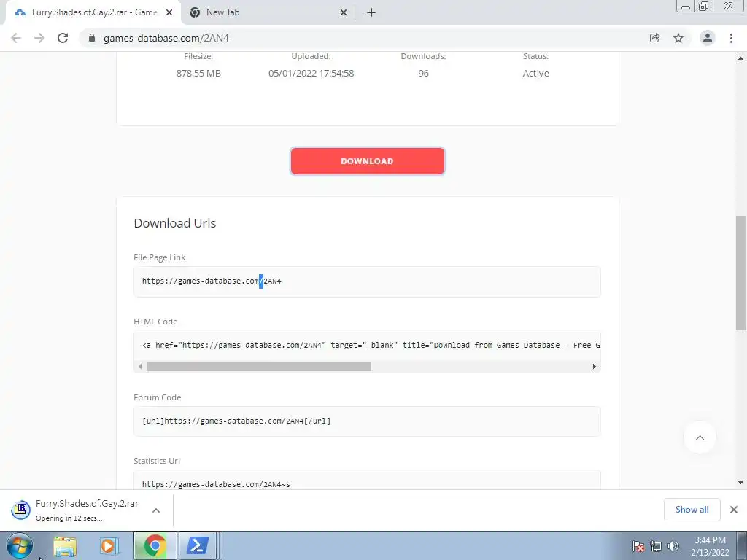Click the Active status text
Image resolution: width=747 pixels, height=560 pixels.
[536, 74]
